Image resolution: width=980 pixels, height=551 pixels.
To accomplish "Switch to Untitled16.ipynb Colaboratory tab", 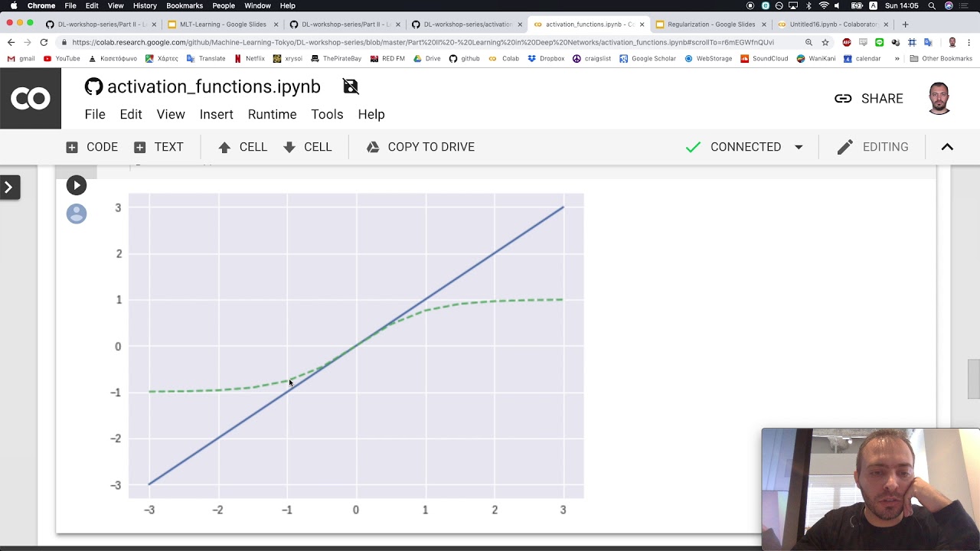I will pyautogui.click(x=833, y=24).
